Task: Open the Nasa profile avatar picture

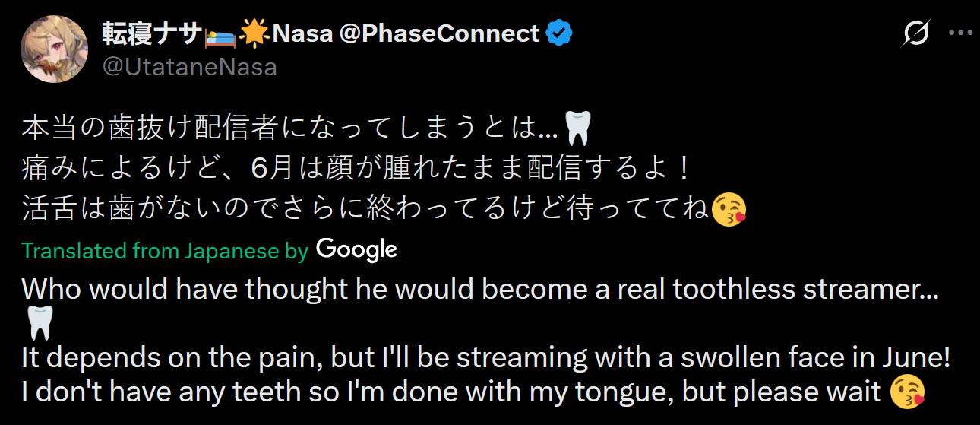Action: (x=54, y=49)
